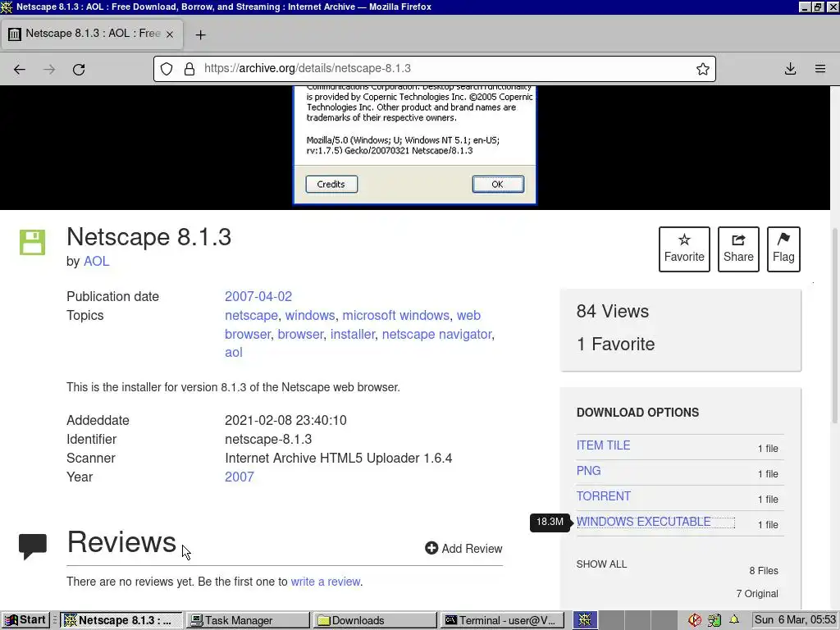
Task: Open the tracking protection shield icon
Action: click(167, 69)
